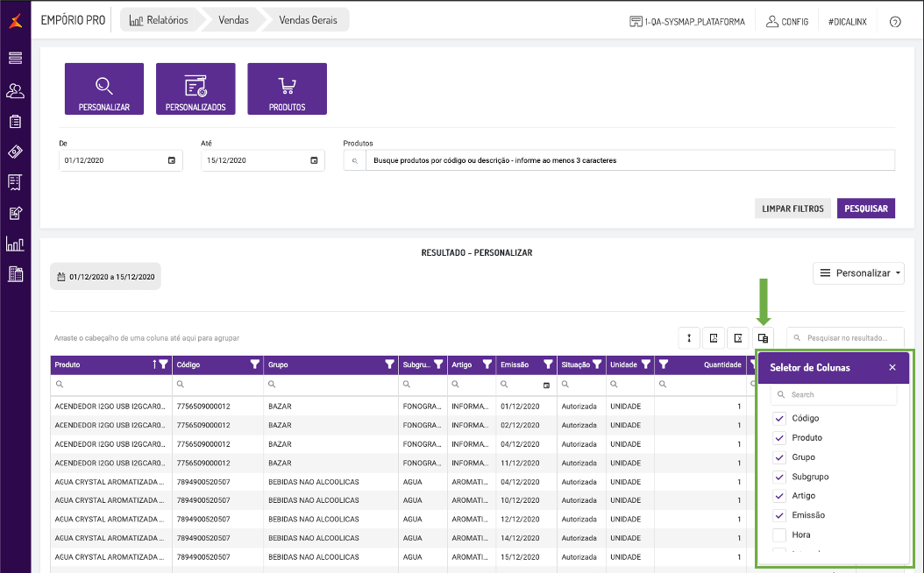Open the De date calendar picker
924x573 pixels.
click(x=171, y=160)
